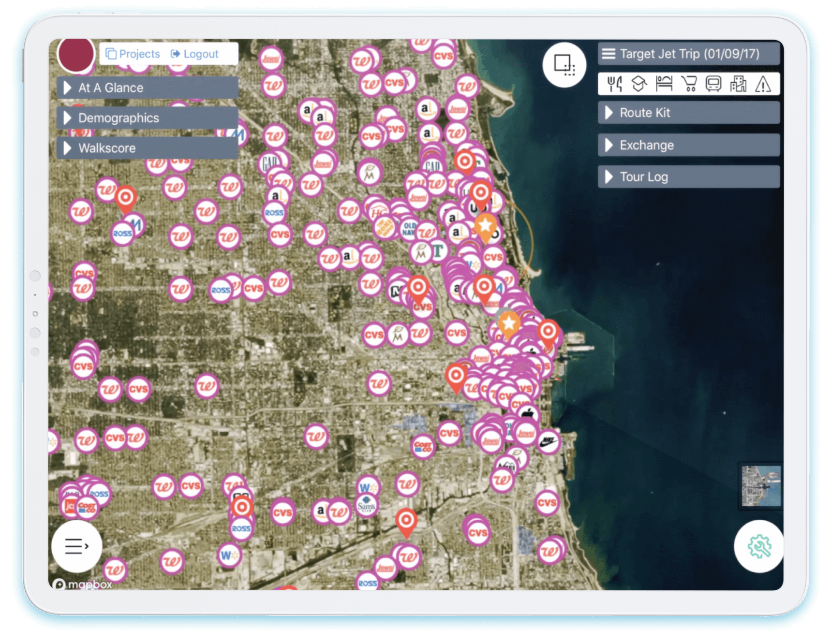
Task: Select Walmart marker just above Sam's Club
Action: point(368,487)
